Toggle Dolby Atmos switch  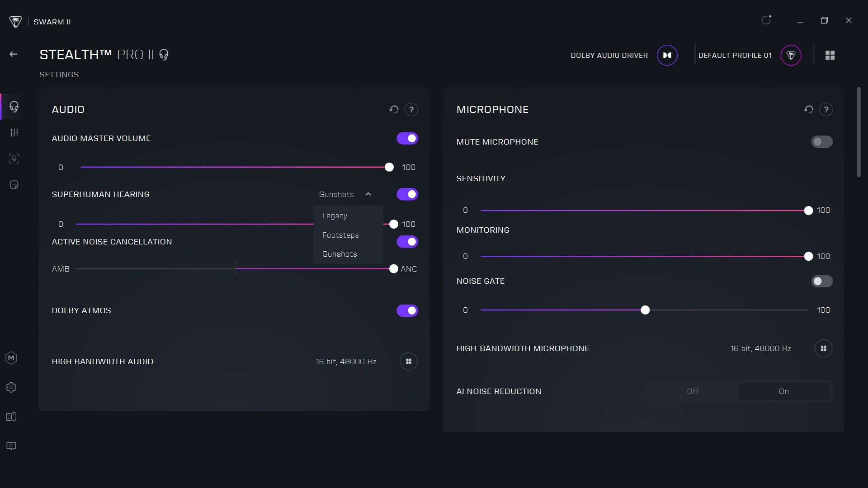(x=407, y=310)
